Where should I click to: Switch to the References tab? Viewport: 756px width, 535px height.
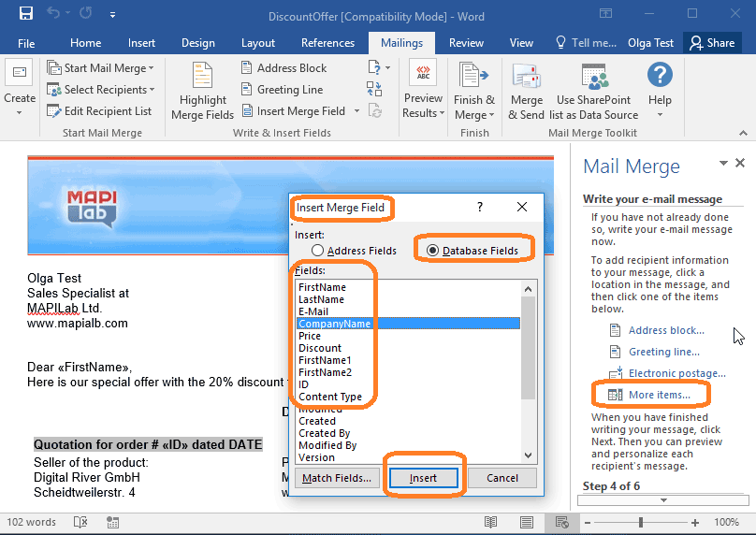(327, 43)
